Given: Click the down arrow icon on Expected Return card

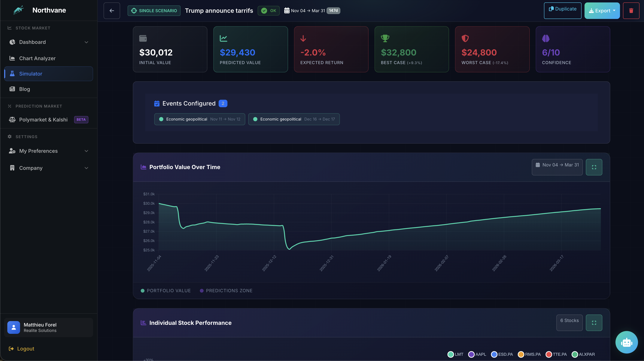Looking at the screenshot, I should tap(303, 38).
